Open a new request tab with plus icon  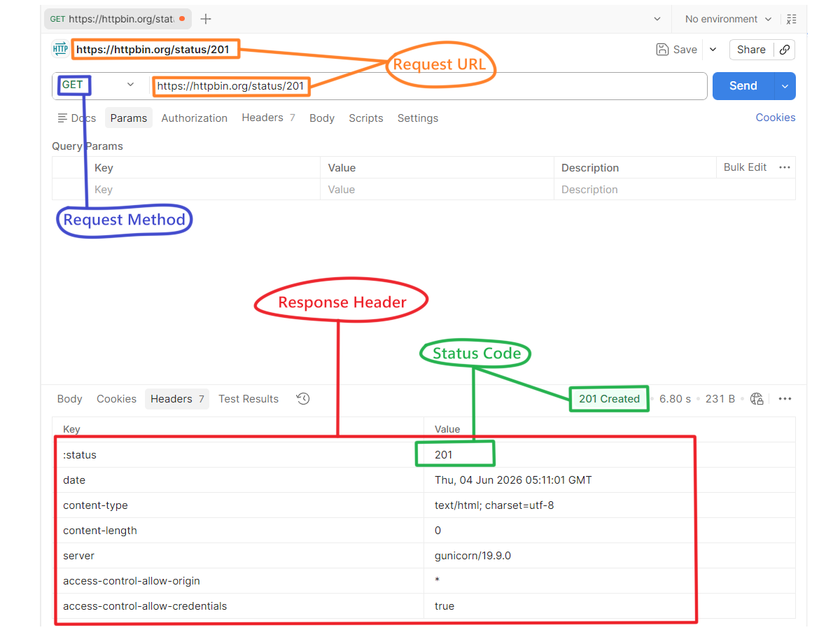point(206,19)
